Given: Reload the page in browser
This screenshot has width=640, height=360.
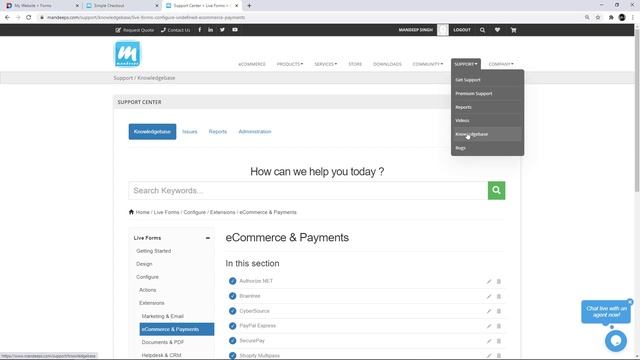Looking at the screenshot, I should [29, 18].
